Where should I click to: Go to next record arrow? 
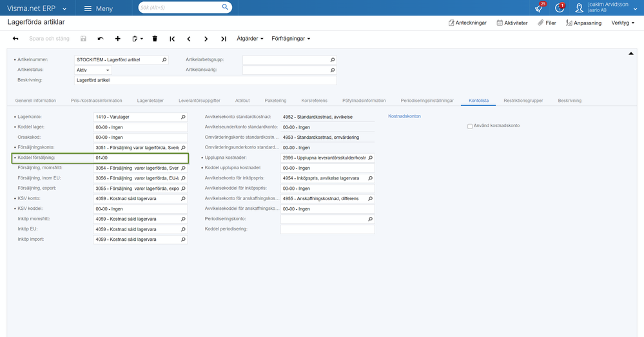[206, 39]
